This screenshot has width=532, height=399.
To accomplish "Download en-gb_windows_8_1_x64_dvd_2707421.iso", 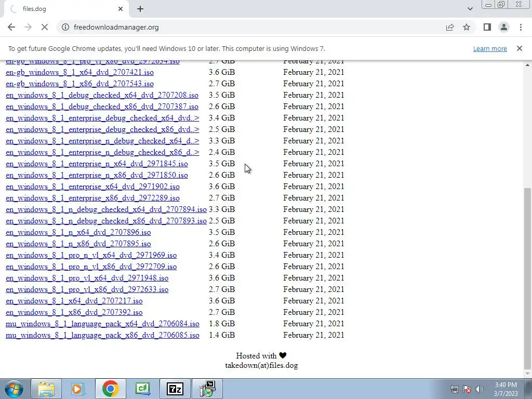I will pos(79,72).
